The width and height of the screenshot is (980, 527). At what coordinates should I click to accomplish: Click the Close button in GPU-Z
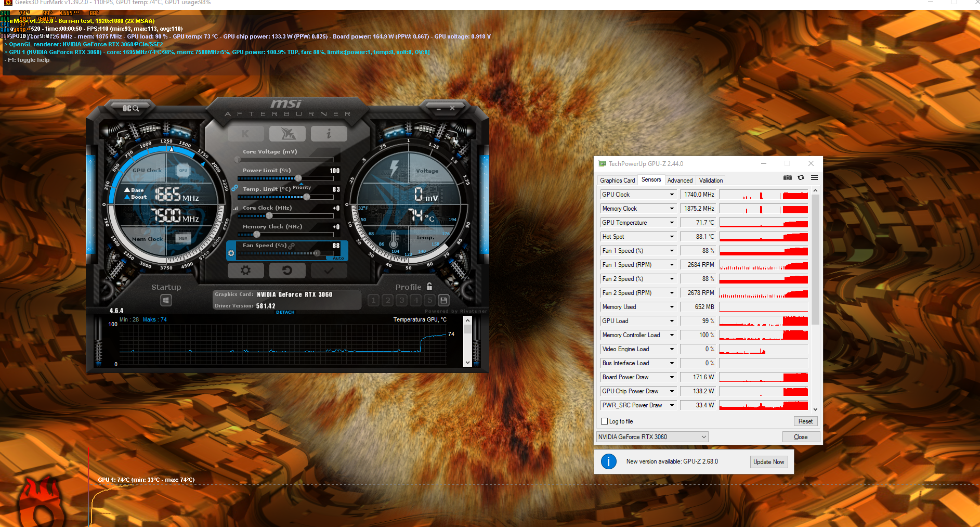[x=801, y=437]
